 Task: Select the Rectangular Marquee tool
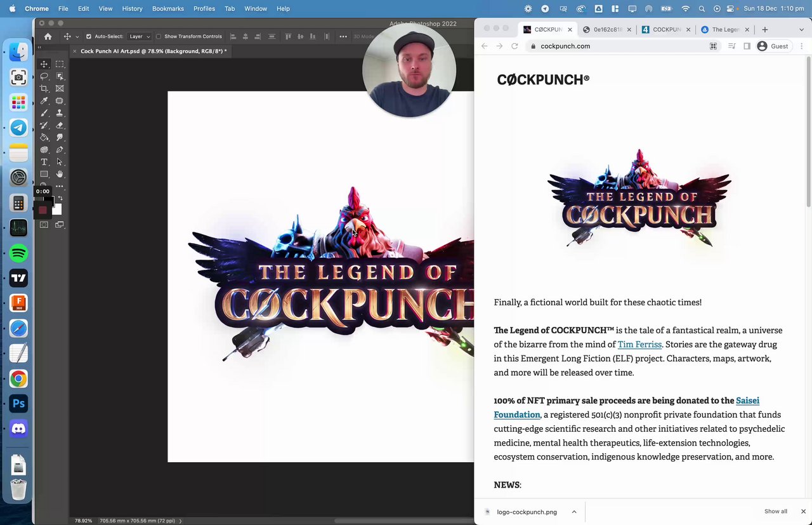[x=60, y=64]
